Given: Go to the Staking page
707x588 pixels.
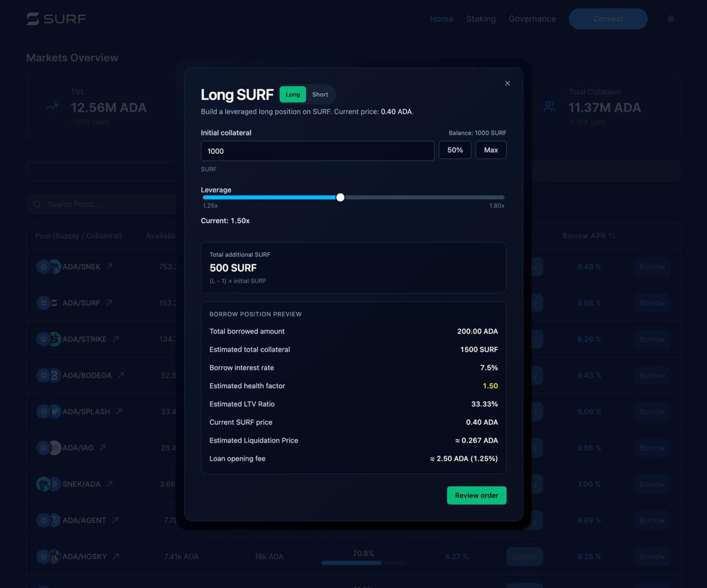Looking at the screenshot, I should (x=481, y=19).
